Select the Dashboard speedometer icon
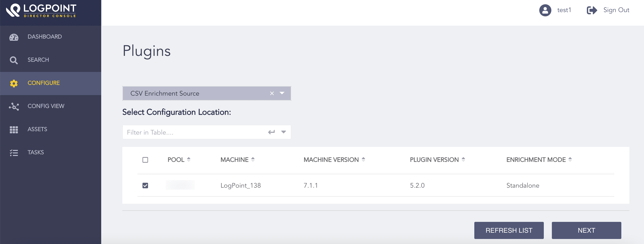The width and height of the screenshot is (644, 244). click(x=14, y=37)
